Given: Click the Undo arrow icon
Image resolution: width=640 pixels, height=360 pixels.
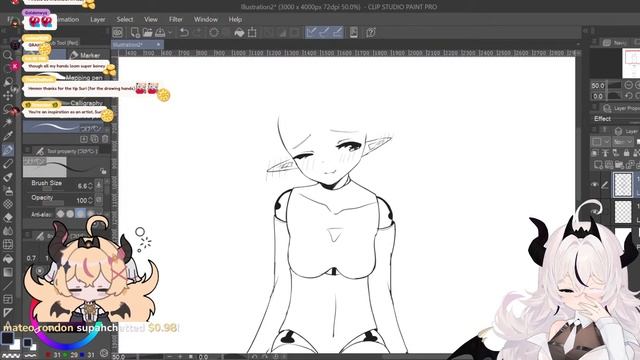Looking at the screenshot, I should pos(184,33).
